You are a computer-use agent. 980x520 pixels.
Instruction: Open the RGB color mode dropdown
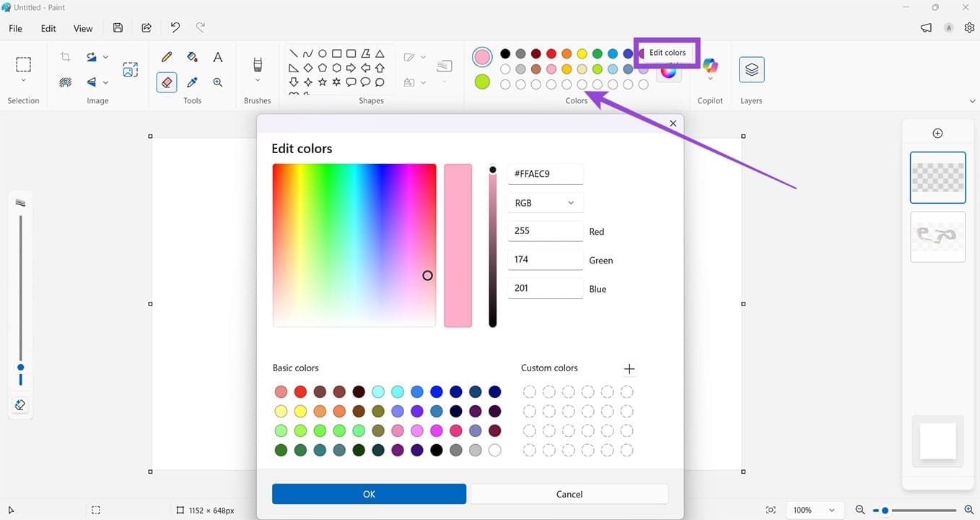pos(545,202)
